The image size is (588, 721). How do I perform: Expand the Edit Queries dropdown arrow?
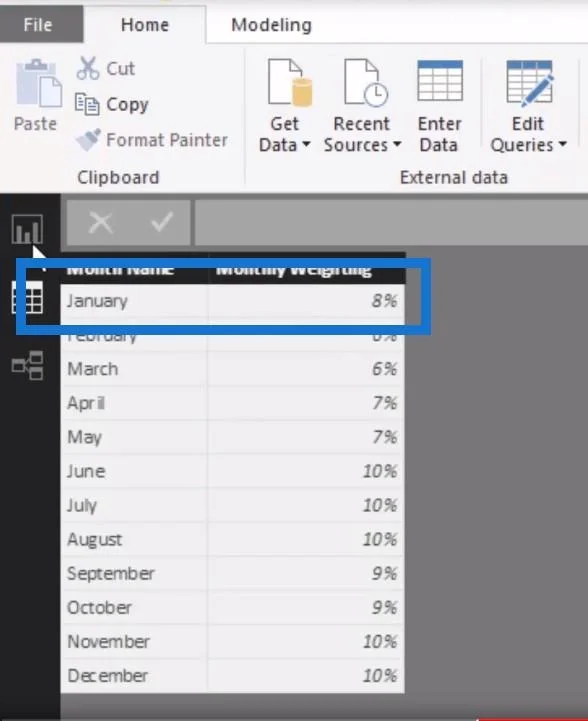click(x=562, y=145)
